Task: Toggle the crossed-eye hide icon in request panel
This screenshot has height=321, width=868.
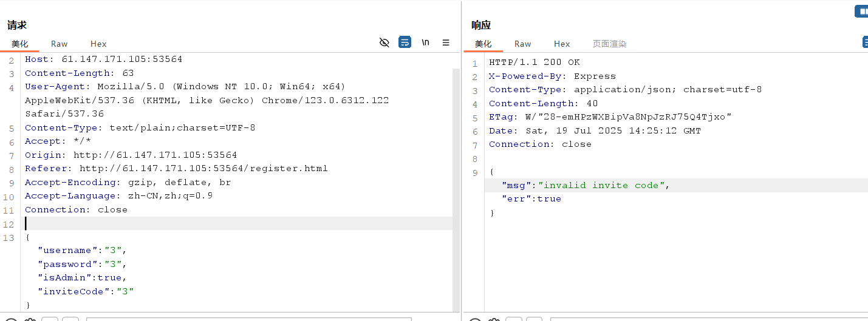Action: [384, 42]
